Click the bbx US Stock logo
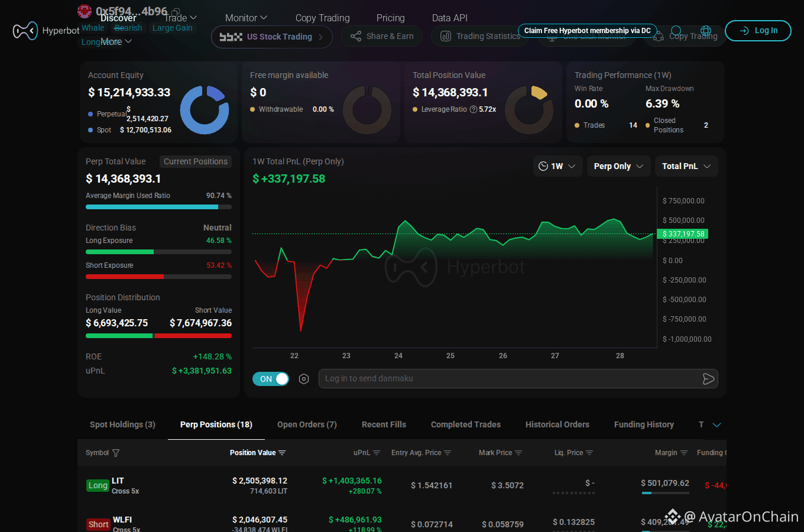804x532 pixels. 231,37
